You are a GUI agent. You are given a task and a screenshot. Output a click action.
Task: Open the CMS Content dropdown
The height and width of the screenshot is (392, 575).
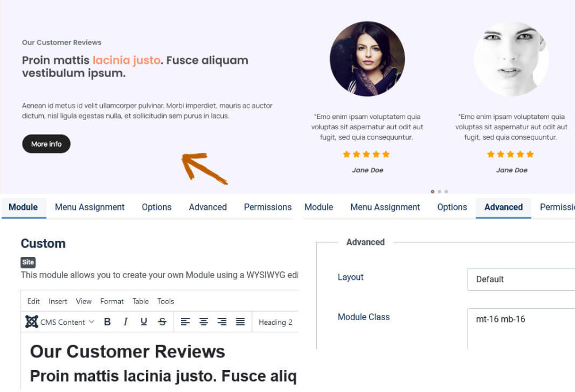pyautogui.click(x=60, y=322)
